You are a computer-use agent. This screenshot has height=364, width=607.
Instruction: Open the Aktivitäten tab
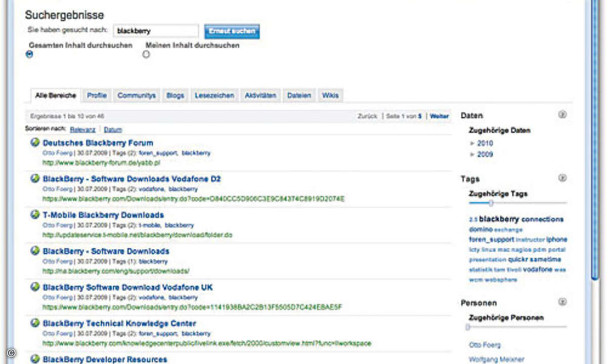point(261,95)
